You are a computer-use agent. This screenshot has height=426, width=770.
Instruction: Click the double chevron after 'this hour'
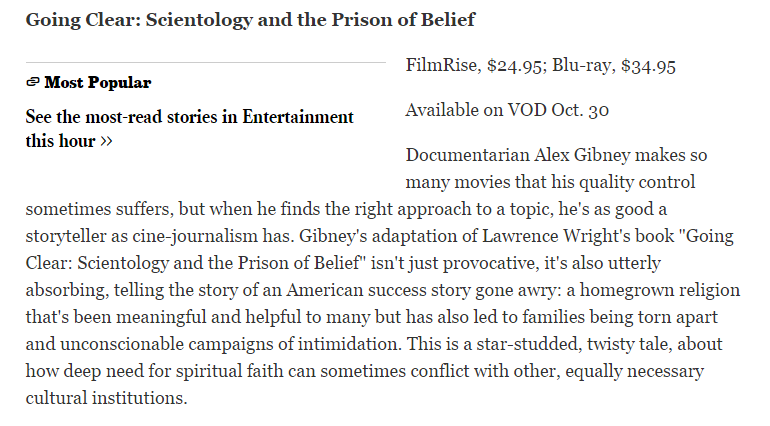point(106,142)
